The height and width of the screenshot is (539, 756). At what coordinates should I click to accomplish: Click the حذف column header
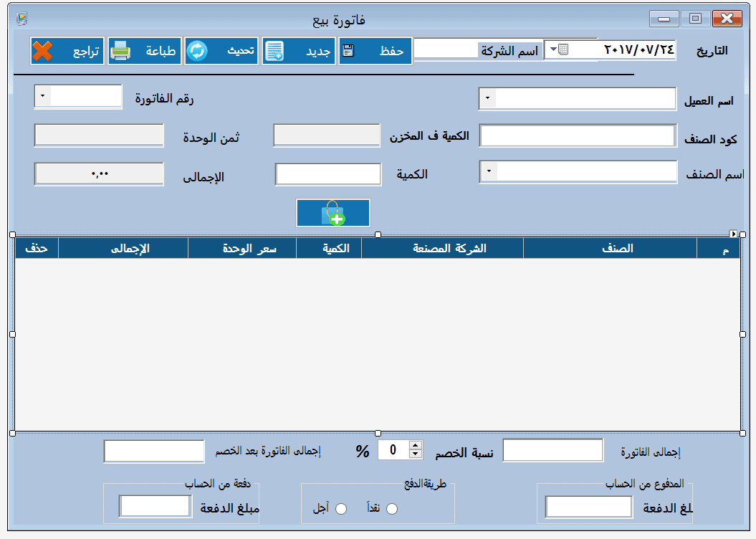(x=37, y=248)
